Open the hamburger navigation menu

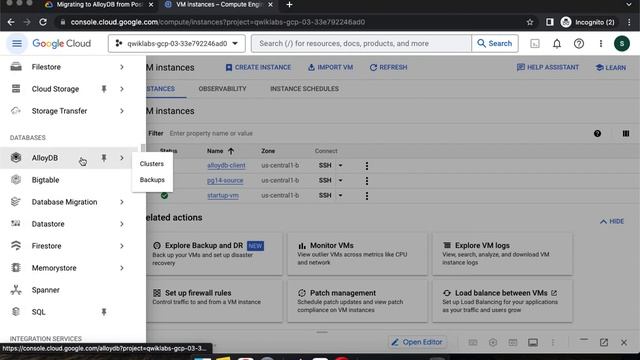(17, 43)
